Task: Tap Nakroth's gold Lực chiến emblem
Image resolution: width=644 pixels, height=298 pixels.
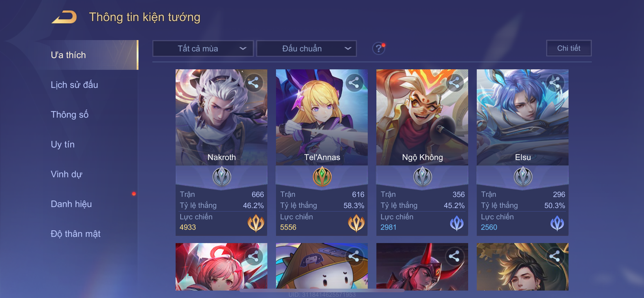Action: 256,223
